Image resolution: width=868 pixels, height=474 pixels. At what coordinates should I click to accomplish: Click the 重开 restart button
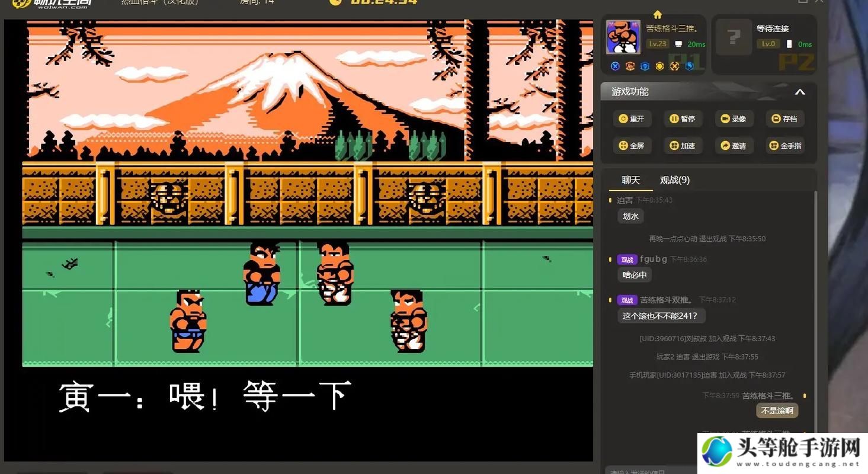[632, 119]
